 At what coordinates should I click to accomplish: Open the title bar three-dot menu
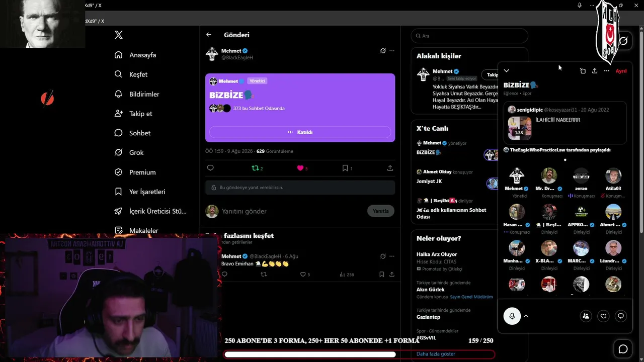(592, 5)
